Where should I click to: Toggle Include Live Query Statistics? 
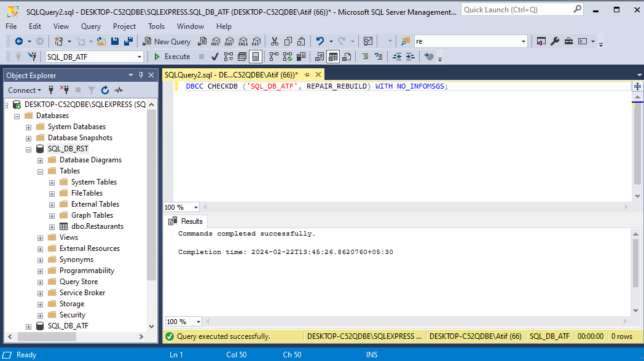(x=288, y=57)
